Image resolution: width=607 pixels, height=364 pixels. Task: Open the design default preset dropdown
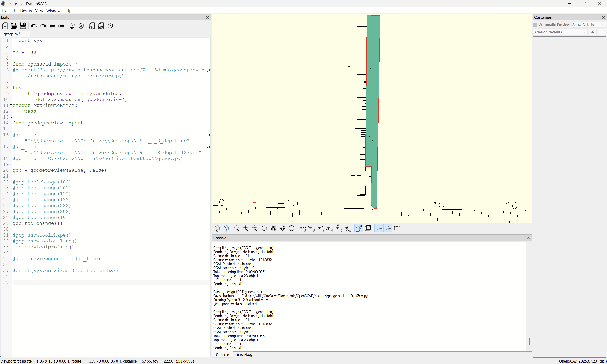point(560,32)
